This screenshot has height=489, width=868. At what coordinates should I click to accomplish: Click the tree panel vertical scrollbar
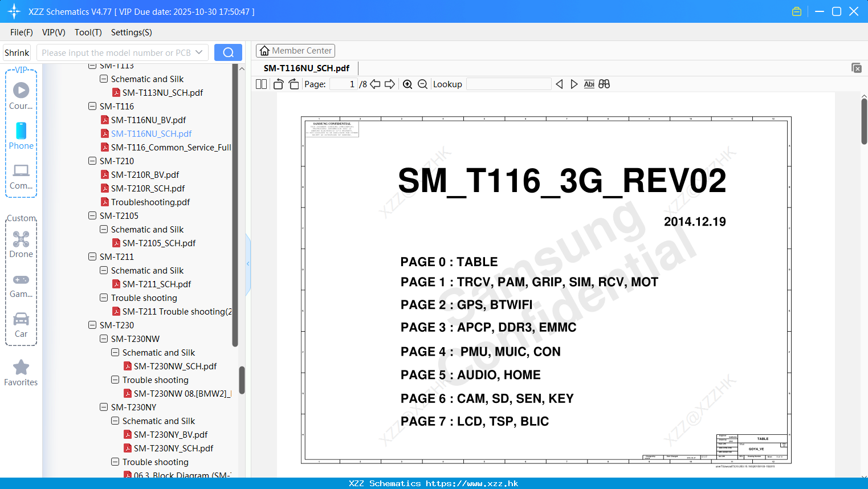click(x=242, y=380)
